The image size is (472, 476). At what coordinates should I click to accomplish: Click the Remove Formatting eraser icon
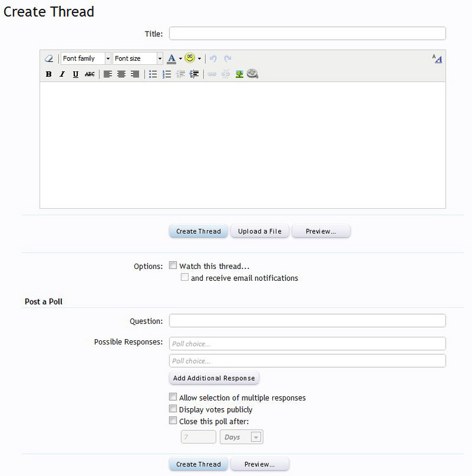tap(49, 58)
